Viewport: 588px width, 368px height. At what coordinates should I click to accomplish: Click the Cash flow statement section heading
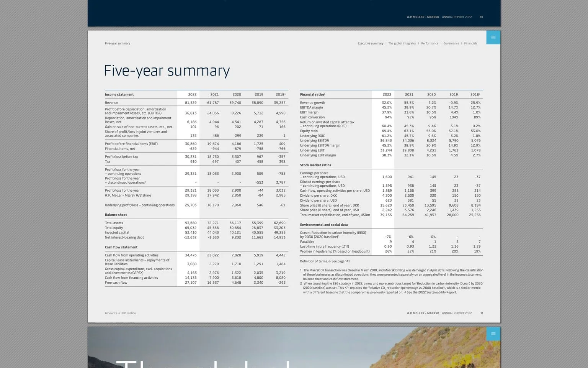121,248
